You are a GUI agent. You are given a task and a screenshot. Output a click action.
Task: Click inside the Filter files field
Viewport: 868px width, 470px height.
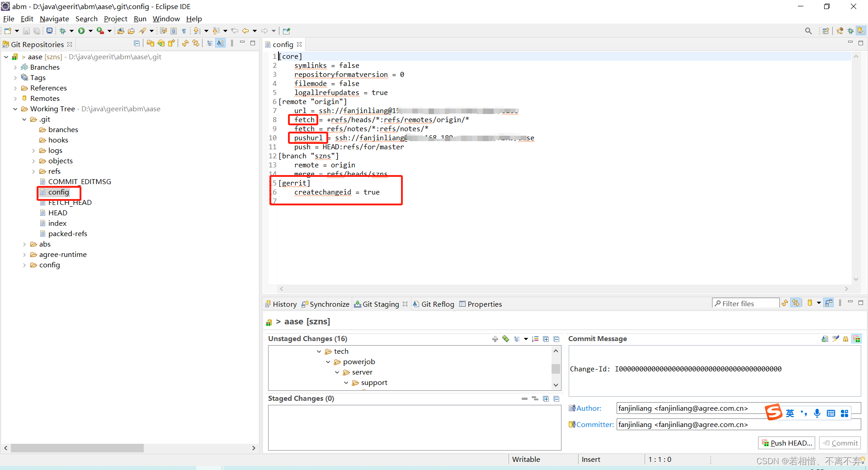point(746,303)
